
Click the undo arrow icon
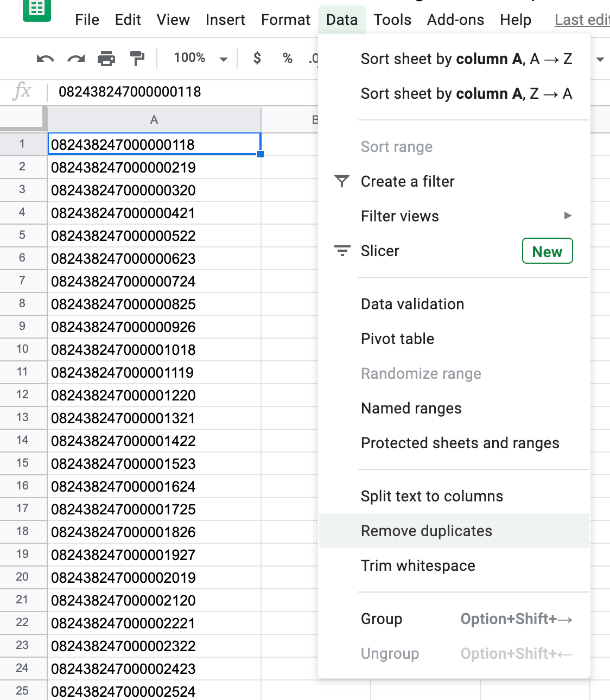[45, 58]
